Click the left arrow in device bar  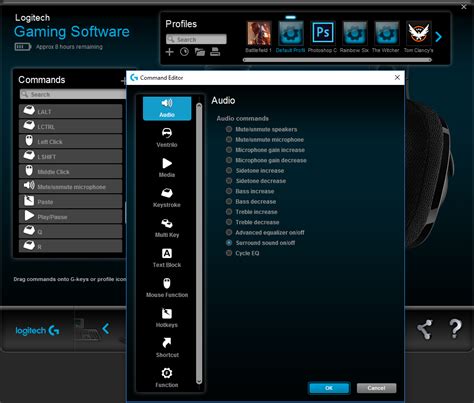(106, 329)
